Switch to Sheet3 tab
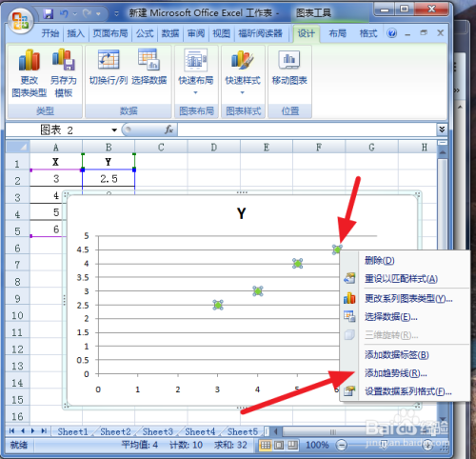This screenshot has height=459, width=476. tap(158, 431)
